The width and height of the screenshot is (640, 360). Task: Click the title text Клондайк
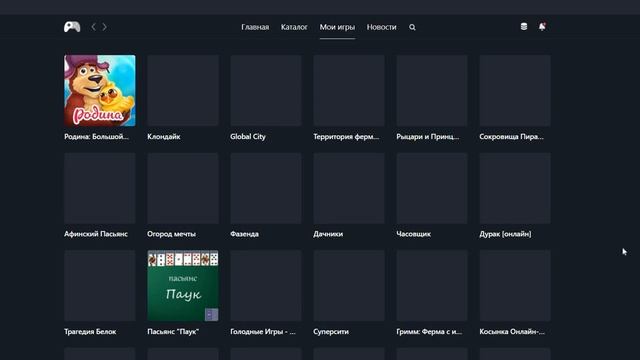[x=164, y=137]
